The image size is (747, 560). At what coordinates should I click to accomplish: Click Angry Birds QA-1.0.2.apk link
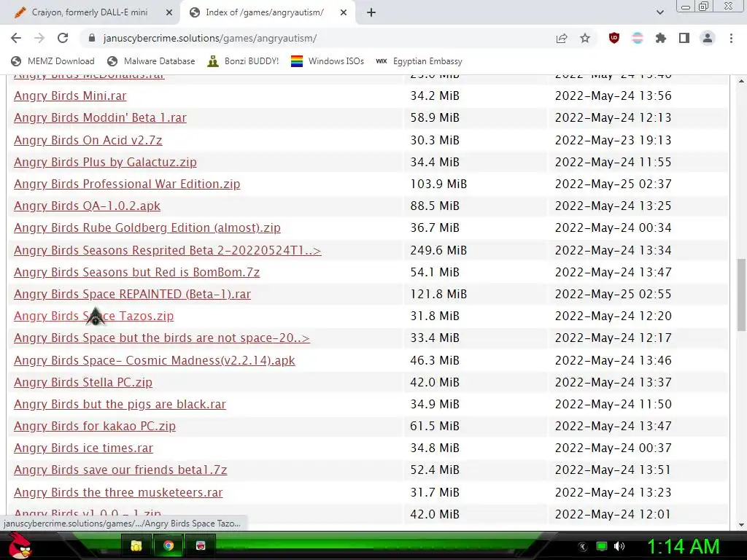[88, 206]
